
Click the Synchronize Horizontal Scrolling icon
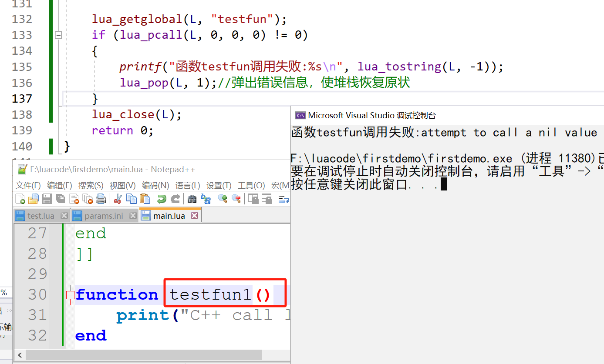pyautogui.click(x=267, y=199)
